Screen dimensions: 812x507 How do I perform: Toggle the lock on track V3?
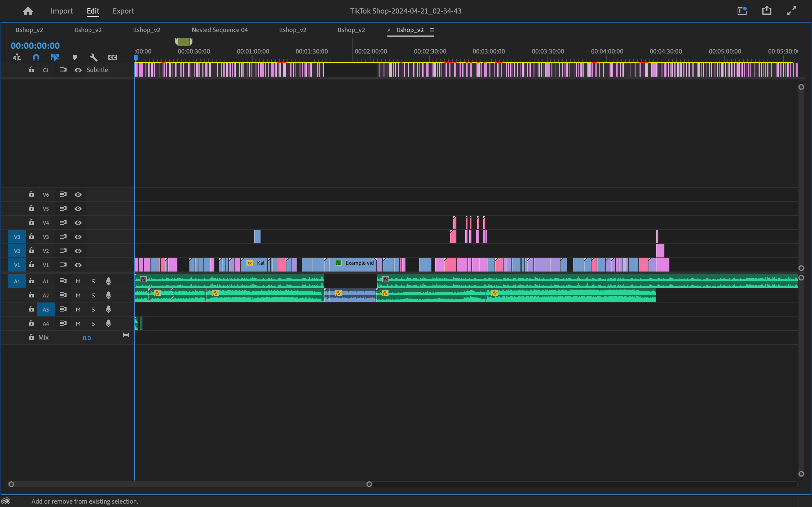tap(32, 236)
